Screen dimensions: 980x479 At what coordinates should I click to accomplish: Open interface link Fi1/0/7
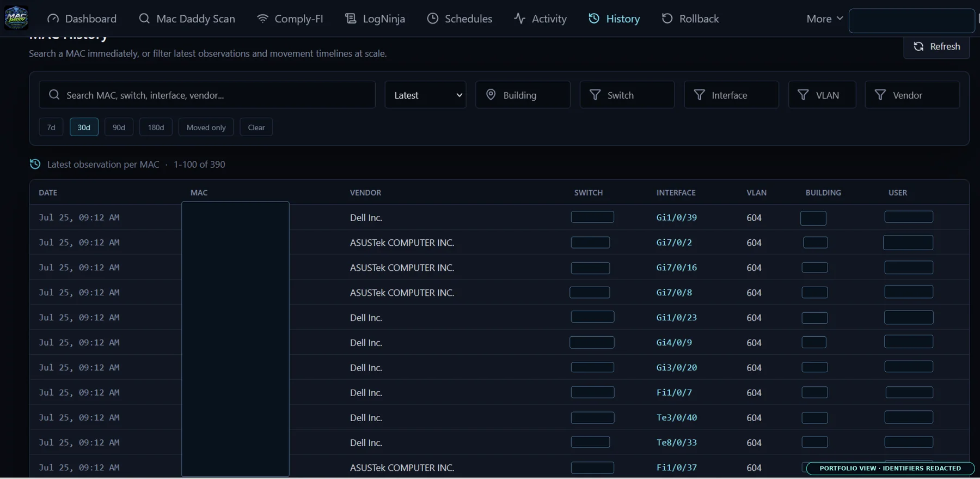point(674,393)
